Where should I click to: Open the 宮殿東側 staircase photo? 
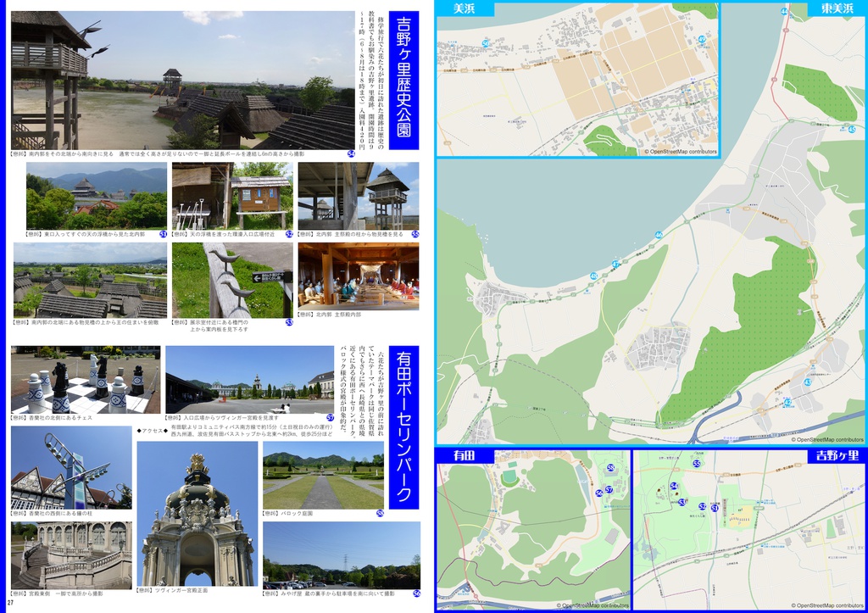click(71, 554)
